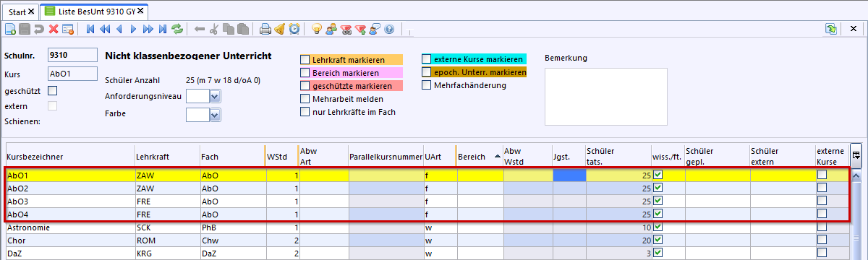Jump to the last record
This screenshot has height=260, width=868.
click(x=163, y=30)
